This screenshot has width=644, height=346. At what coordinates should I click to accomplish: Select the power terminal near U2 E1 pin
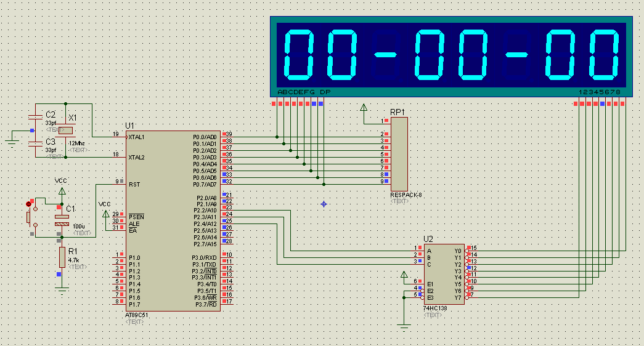[404, 275]
